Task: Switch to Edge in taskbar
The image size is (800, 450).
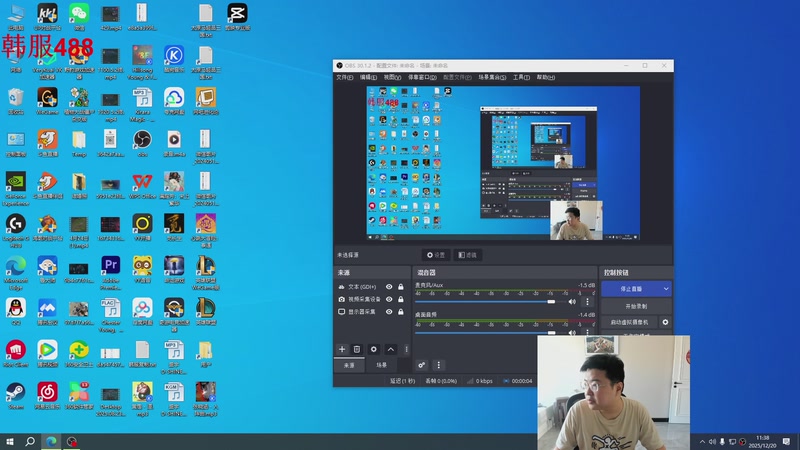Action: (x=51, y=441)
